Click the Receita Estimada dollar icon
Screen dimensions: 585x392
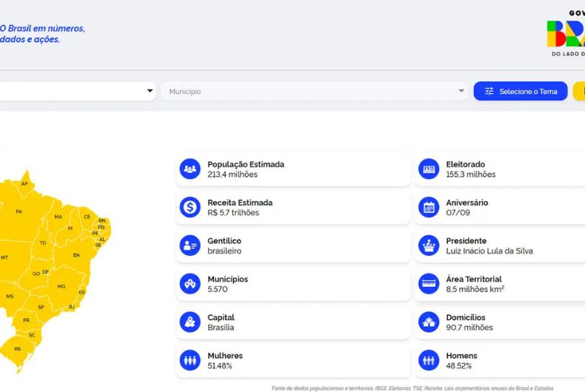[190, 208]
